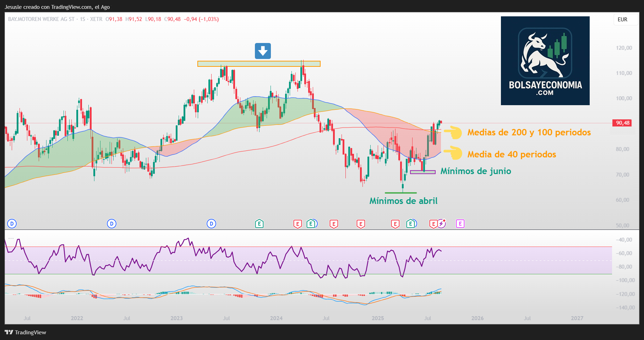
Task: Click the BOLSAYECONOMIA.COM logo
Action: pos(545,61)
